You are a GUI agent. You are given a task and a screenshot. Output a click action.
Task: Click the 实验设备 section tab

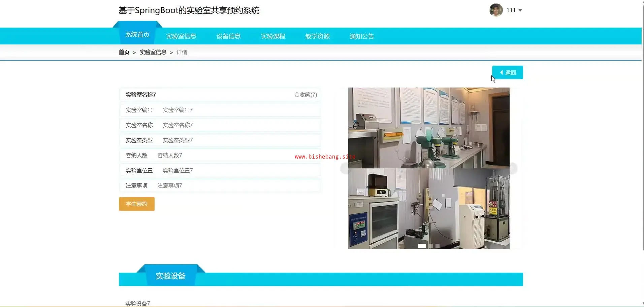pos(170,276)
